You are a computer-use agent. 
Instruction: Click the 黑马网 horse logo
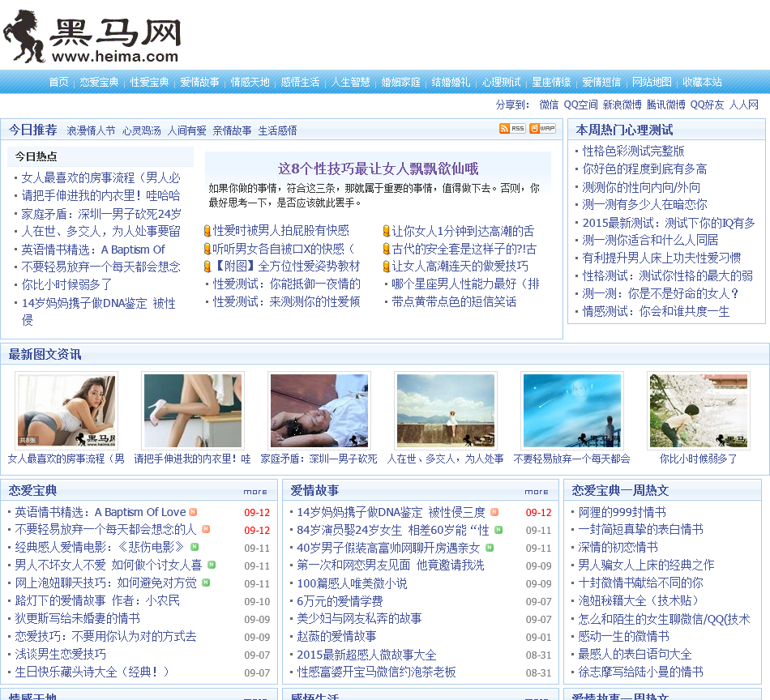click(x=92, y=36)
